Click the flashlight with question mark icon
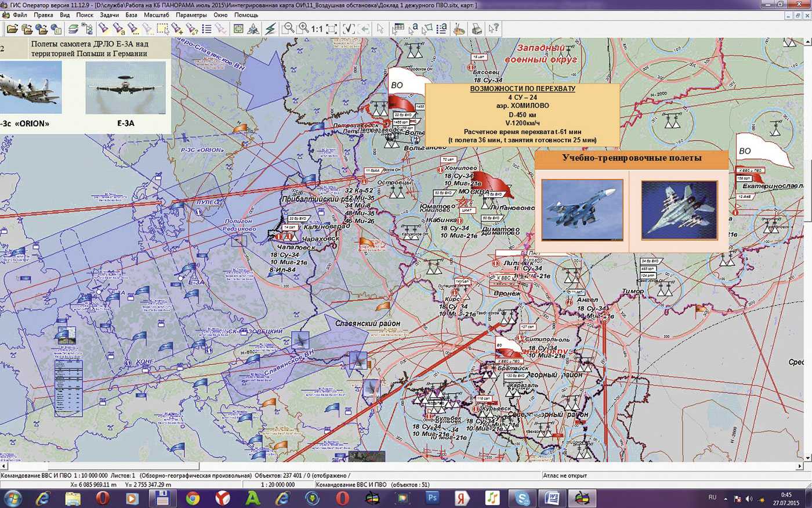 point(192,28)
